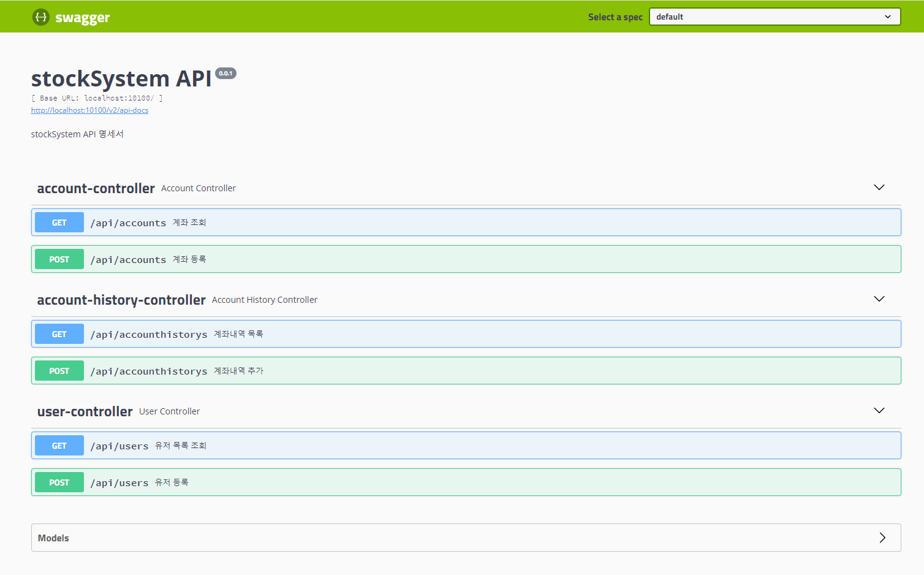Expand the Models section arrow
The height and width of the screenshot is (575, 924).
(882, 538)
